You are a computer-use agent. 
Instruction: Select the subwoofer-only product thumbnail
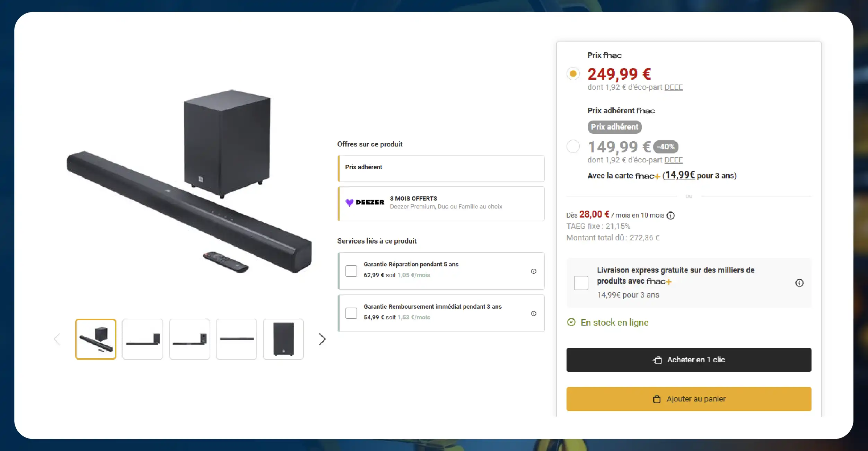pyautogui.click(x=283, y=339)
